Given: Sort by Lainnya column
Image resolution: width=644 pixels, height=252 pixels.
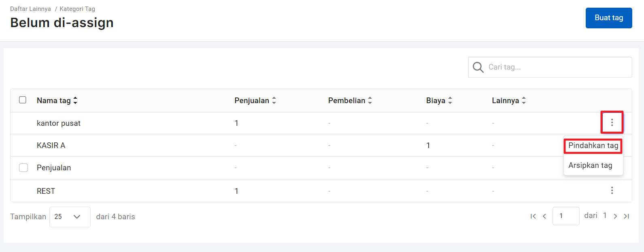Looking at the screenshot, I should tap(509, 100).
